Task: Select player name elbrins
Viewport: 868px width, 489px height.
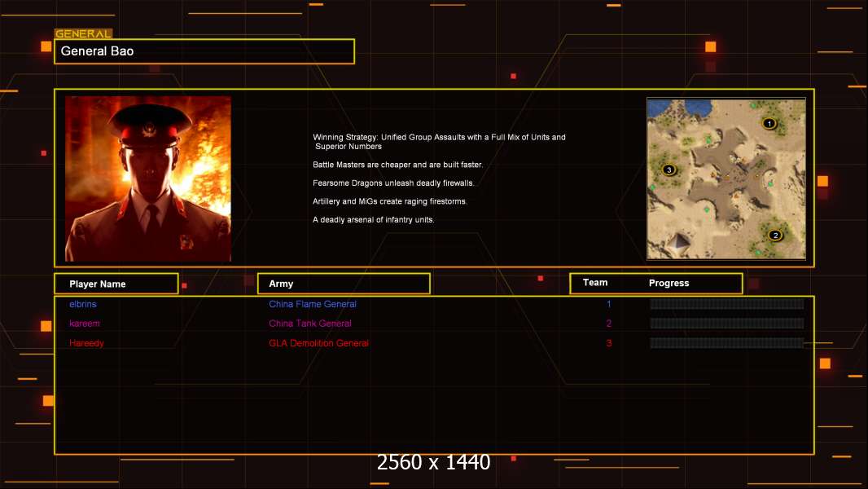Action: [x=83, y=304]
